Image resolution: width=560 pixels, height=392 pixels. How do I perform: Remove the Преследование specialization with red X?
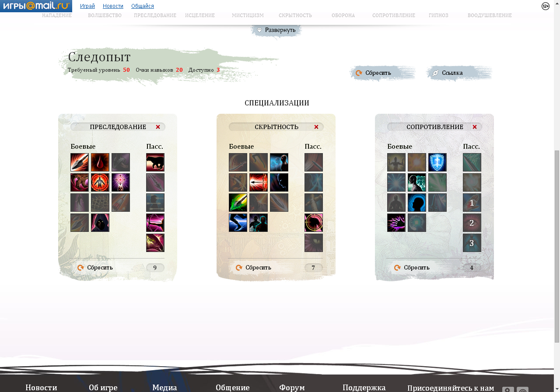pyautogui.click(x=158, y=127)
